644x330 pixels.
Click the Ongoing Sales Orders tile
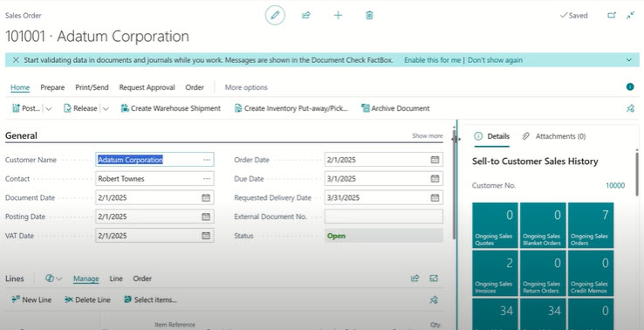pos(591,225)
